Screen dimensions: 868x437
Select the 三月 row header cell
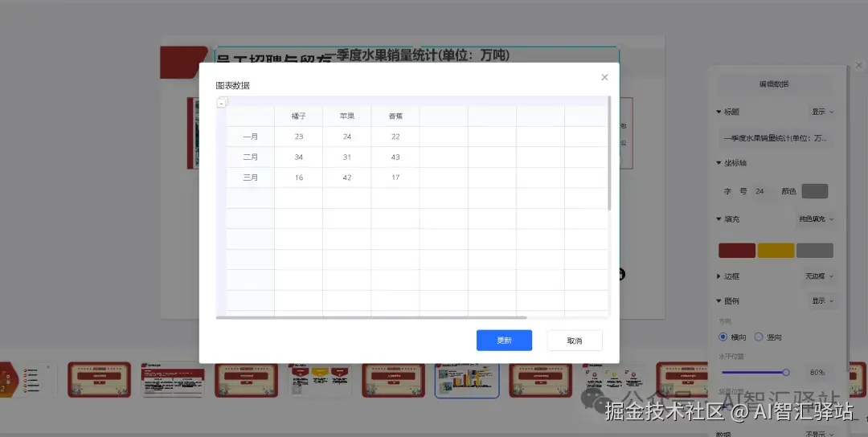click(250, 178)
